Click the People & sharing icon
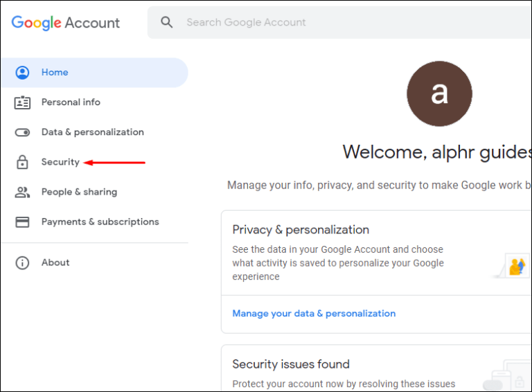 click(x=22, y=192)
